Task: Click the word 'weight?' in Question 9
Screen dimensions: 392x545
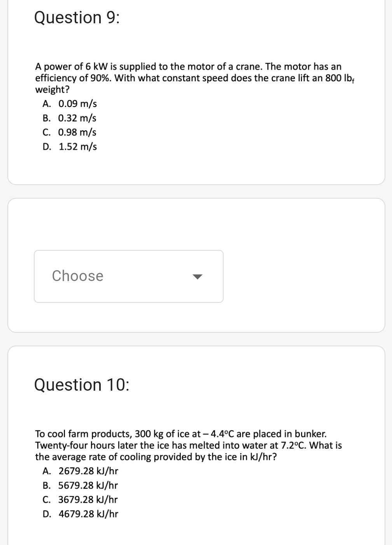Action: pyautogui.click(x=52, y=90)
